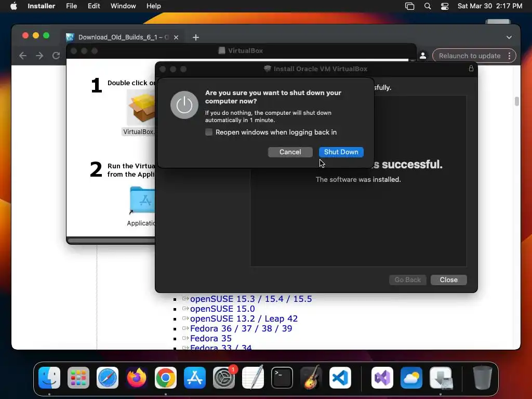Image resolution: width=532 pixels, height=399 pixels.
Task: Click the VirtualBox package icon
Action: 141,108
